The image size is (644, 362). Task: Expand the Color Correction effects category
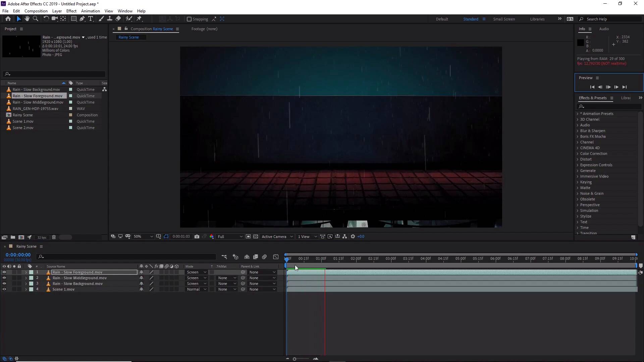(x=578, y=154)
